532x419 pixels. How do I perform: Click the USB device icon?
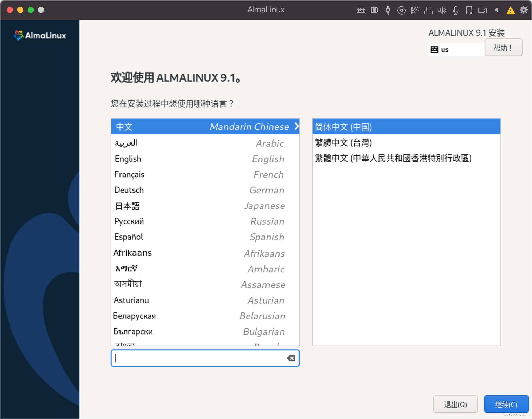point(388,10)
